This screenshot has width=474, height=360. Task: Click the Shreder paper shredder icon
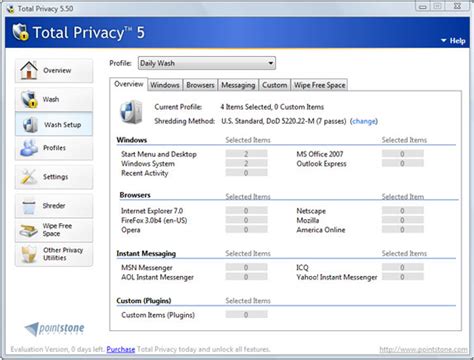coord(29,206)
